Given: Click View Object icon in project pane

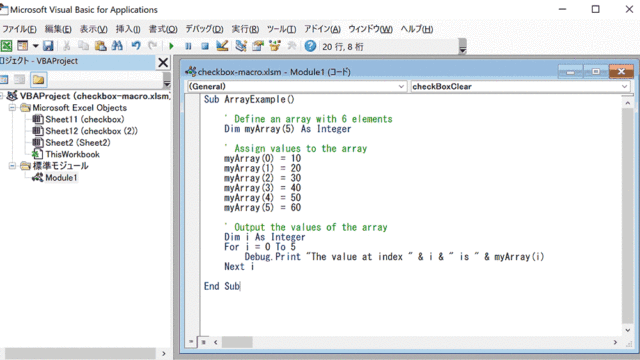Looking at the screenshot, I should click(x=19, y=80).
